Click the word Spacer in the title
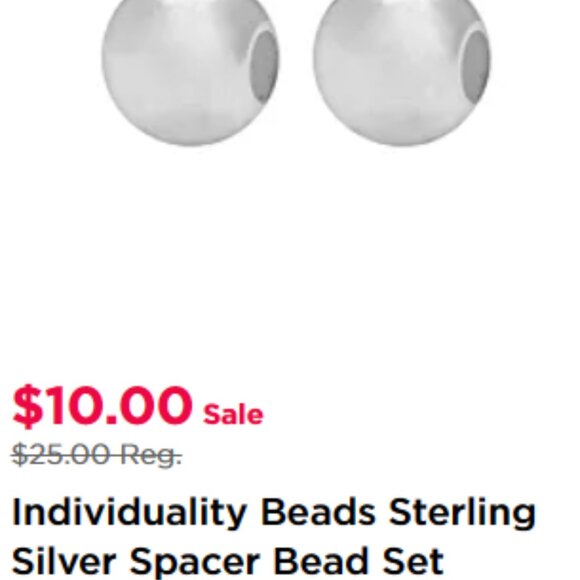Viewport: 580px width, 580px height. point(193,563)
